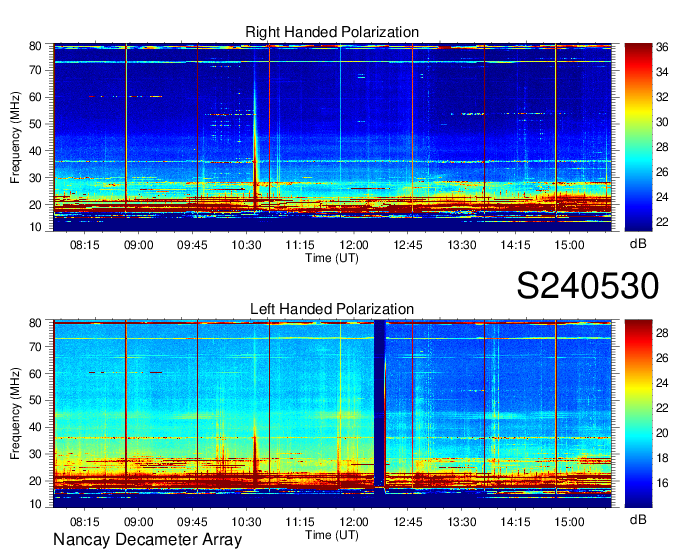The image size is (680, 552).
Task: Click Time (UT) label under Left Handed plot
Action: click(x=332, y=535)
